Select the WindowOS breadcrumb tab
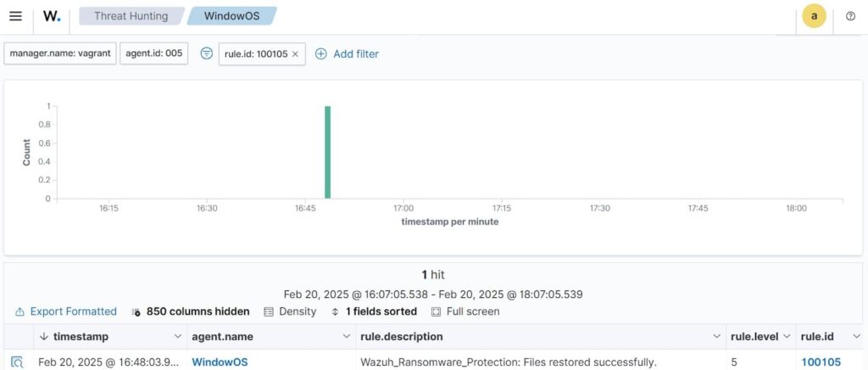This screenshot has width=868, height=370. [232, 16]
